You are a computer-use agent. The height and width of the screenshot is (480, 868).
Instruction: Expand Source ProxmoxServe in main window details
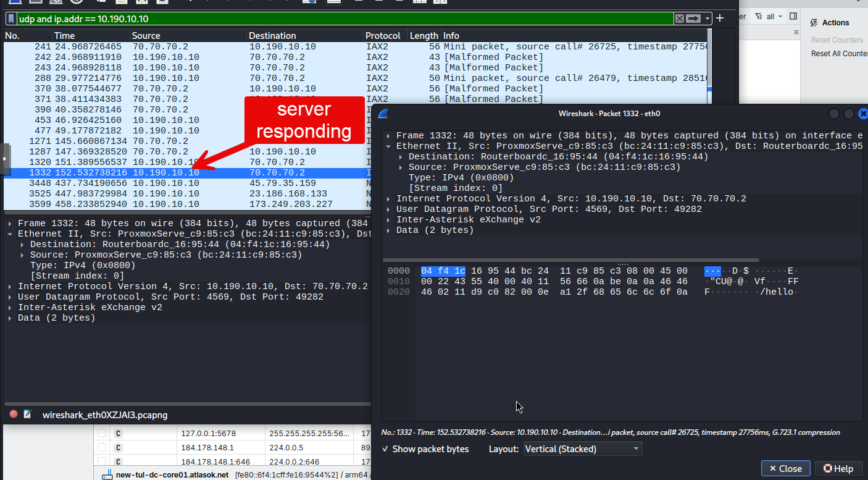tap(22, 255)
